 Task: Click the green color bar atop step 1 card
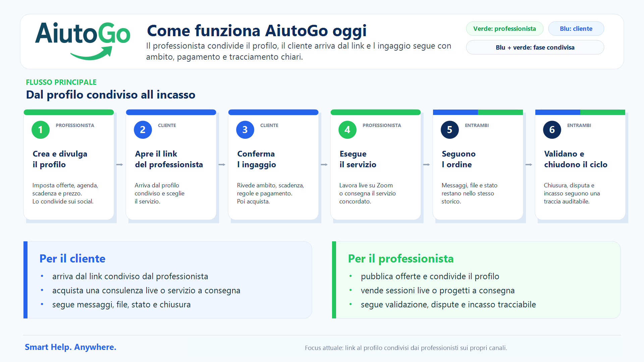click(x=69, y=112)
